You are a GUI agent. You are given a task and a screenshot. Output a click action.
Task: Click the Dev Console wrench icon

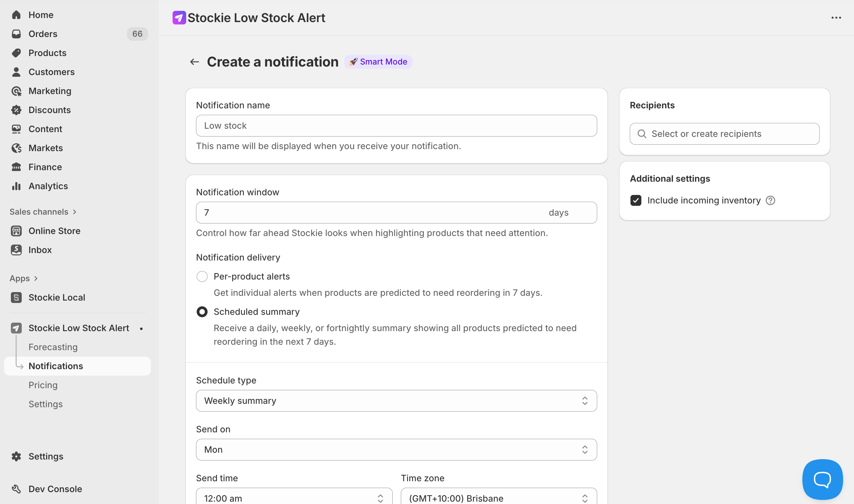[16, 489]
